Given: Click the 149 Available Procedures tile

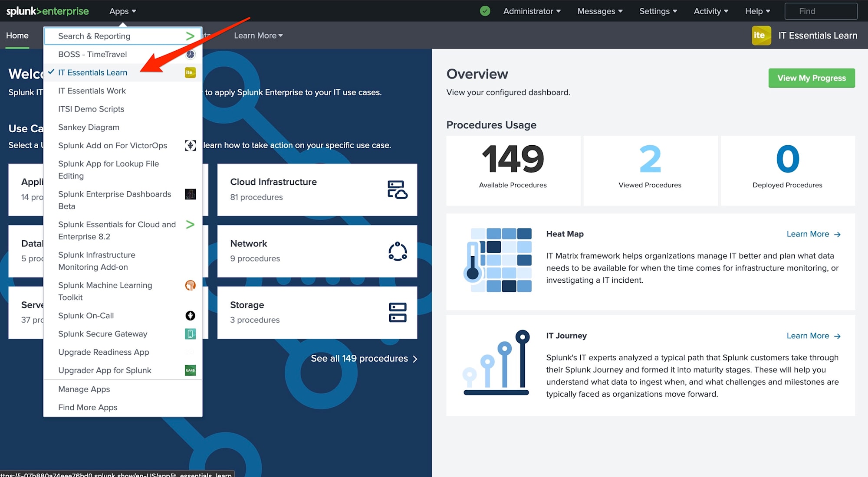Looking at the screenshot, I should coord(513,170).
